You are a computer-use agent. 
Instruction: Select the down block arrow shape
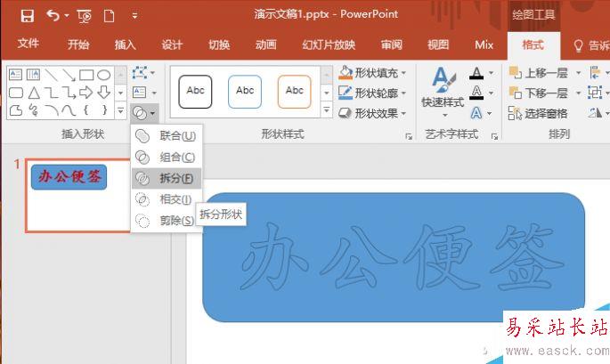104,93
